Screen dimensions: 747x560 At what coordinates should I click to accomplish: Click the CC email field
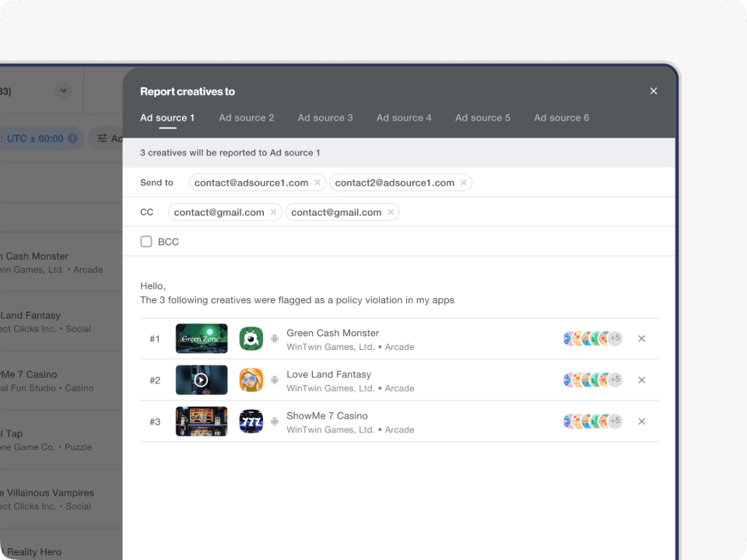click(398, 212)
